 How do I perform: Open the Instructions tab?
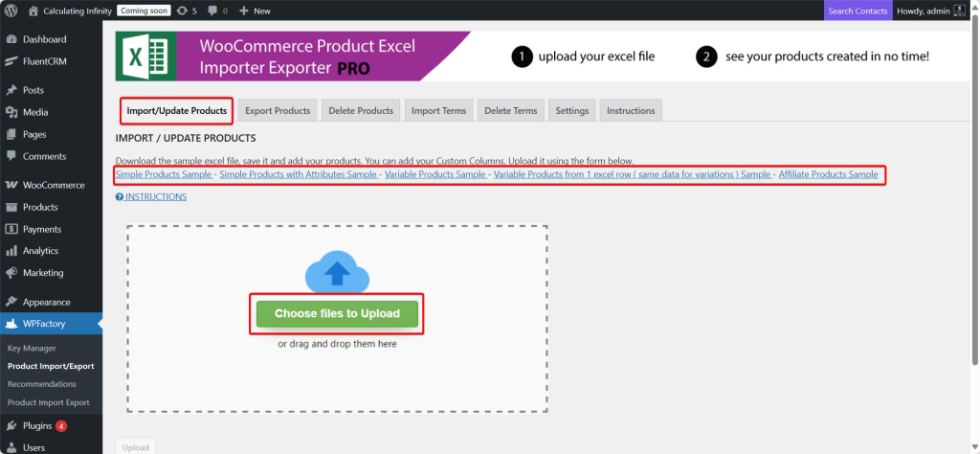tap(631, 111)
